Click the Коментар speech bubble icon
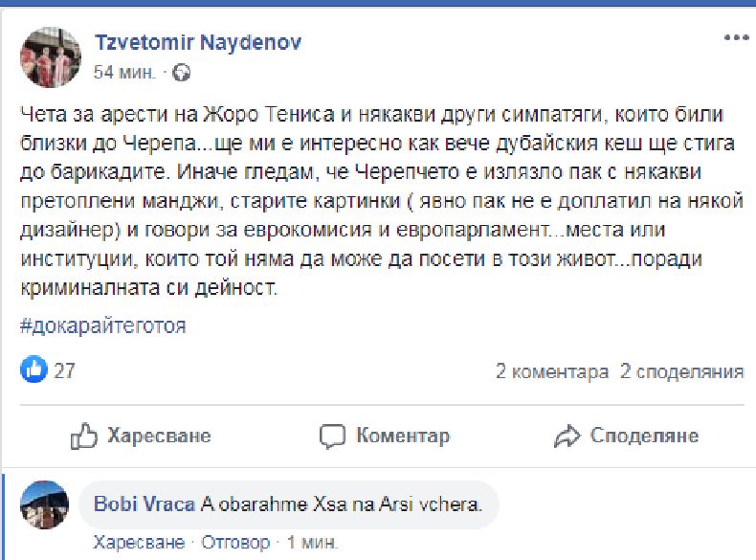Image resolution: width=756 pixels, height=560 pixels. coord(332,437)
